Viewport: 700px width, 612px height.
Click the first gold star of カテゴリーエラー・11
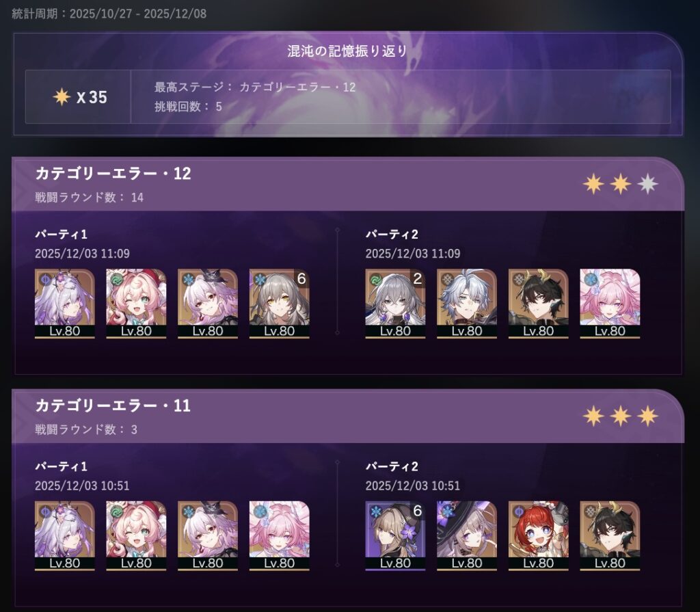(x=593, y=416)
